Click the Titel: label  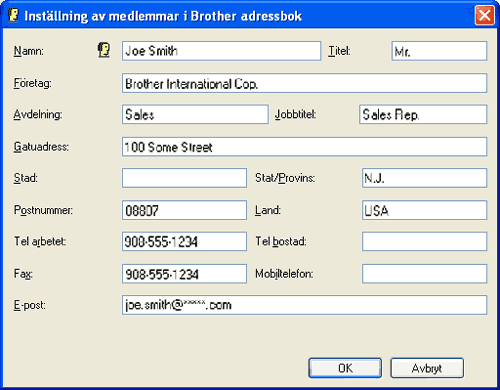(339, 51)
